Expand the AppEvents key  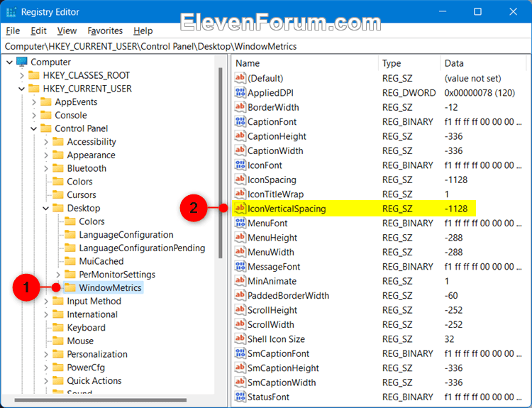tap(34, 102)
